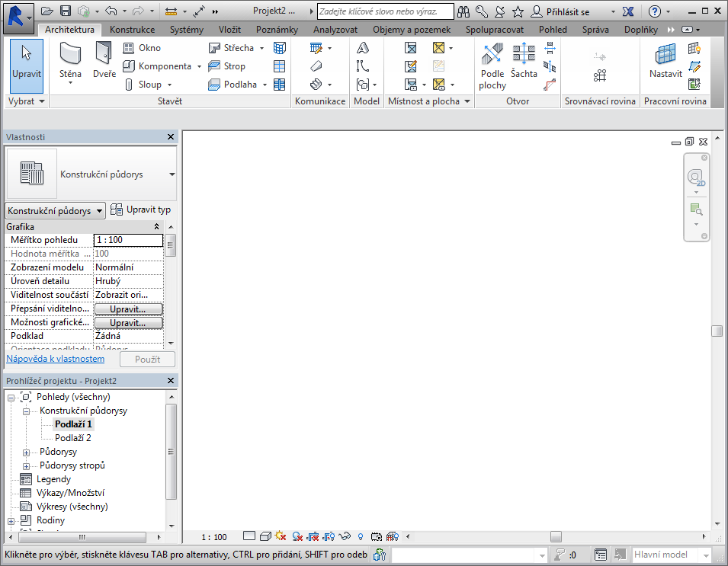Click the properties panel vertical scrollbar thumb

pos(171,246)
